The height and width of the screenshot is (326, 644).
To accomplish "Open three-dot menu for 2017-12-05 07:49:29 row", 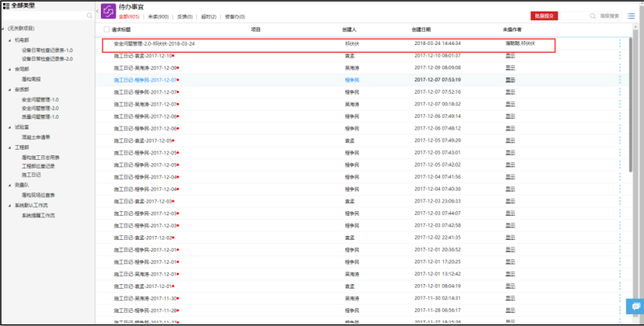I will pyautogui.click(x=620, y=140).
